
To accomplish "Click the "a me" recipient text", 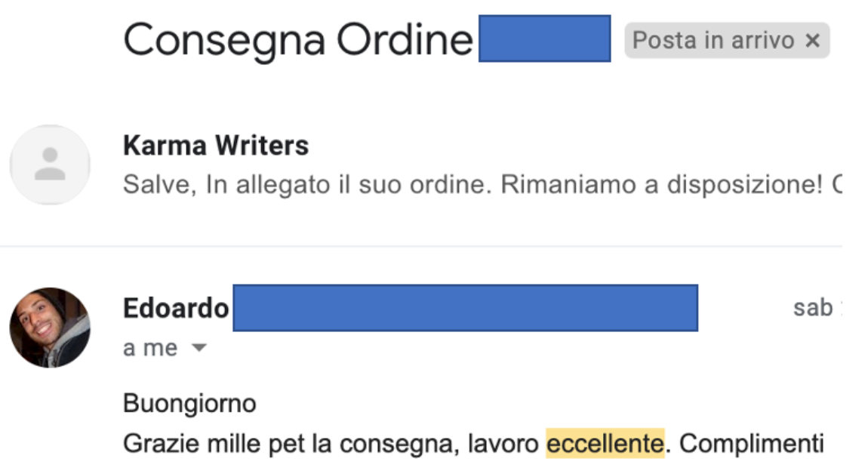I will click(150, 349).
